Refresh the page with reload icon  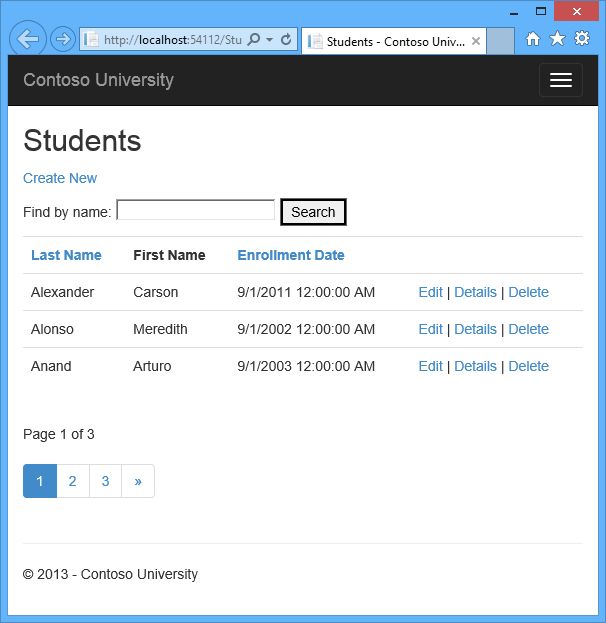[x=286, y=39]
